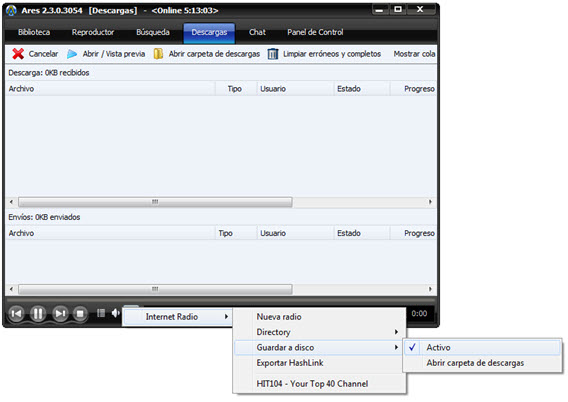Maximize the Ares window
This screenshot has width=568, height=402.
pyautogui.click(x=398, y=9)
